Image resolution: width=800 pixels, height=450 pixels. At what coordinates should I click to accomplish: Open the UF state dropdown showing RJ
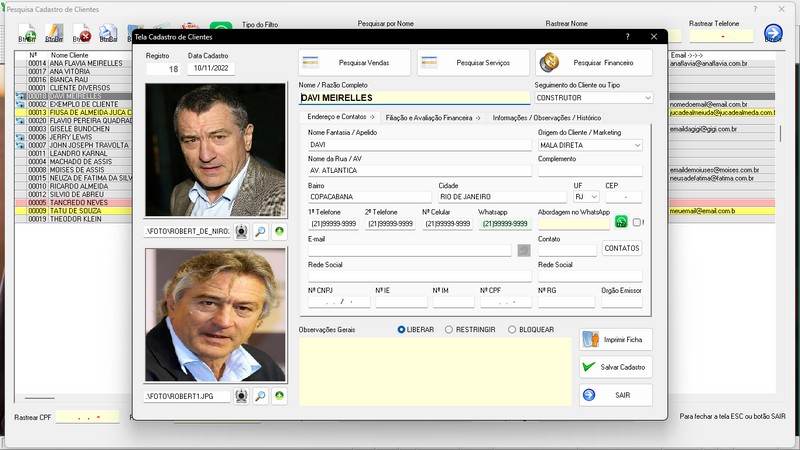pos(594,196)
